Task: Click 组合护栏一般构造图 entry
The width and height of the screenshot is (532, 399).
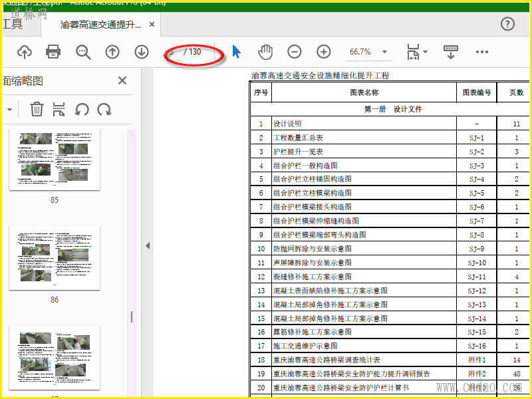Action: click(x=305, y=166)
